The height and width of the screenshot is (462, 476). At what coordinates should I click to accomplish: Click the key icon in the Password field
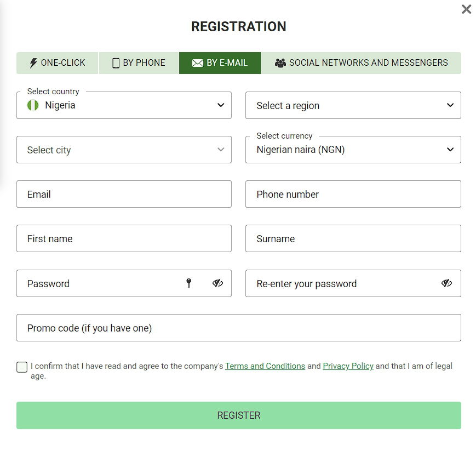pyautogui.click(x=189, y=283)
